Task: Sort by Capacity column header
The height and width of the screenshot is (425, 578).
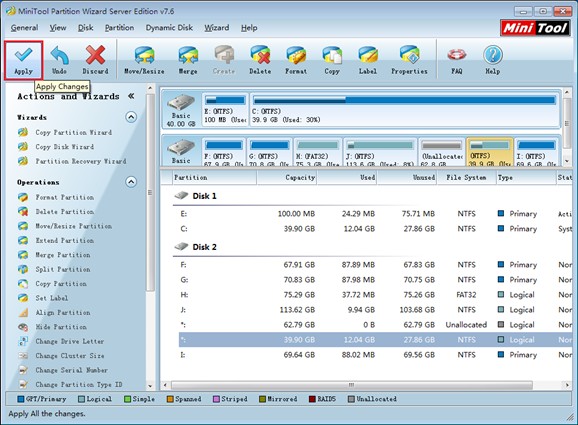Action: pos(287,178)
